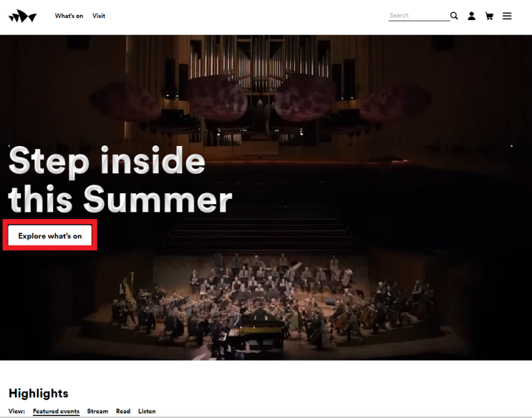Switch to the Read view tab

(x=123, y=412)
